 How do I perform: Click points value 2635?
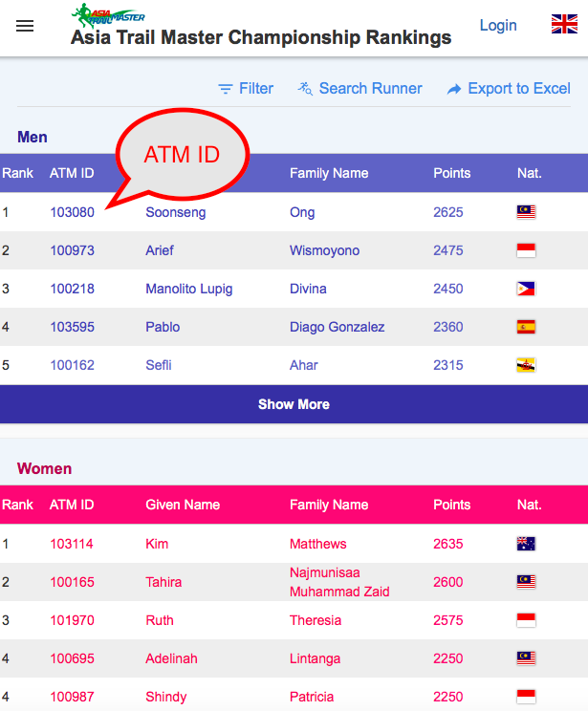click(448, 544)
